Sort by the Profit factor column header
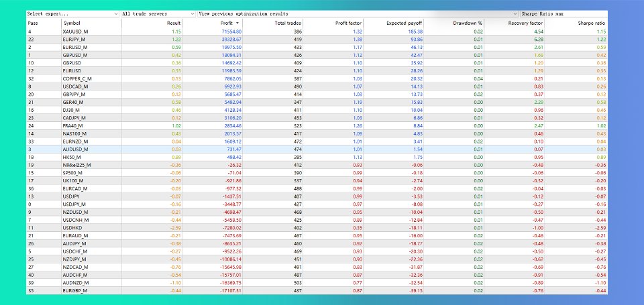644x305 pixels. click(333, 23)
